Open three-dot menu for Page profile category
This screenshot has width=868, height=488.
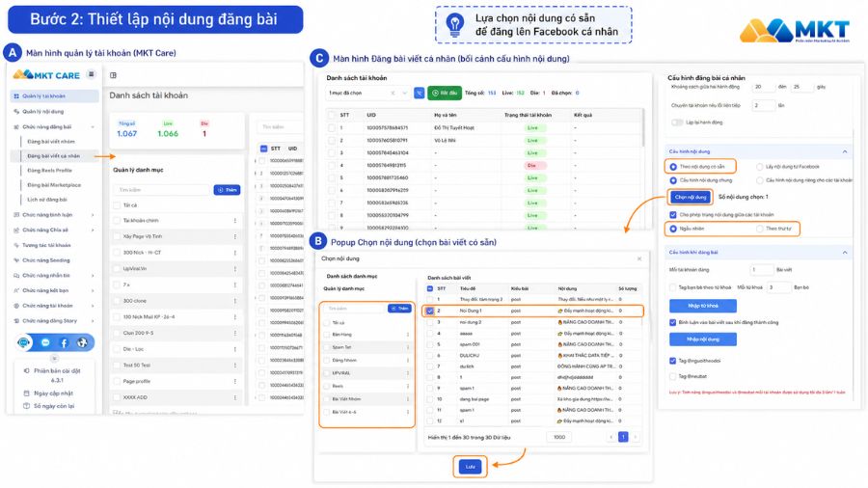(235, 381)
